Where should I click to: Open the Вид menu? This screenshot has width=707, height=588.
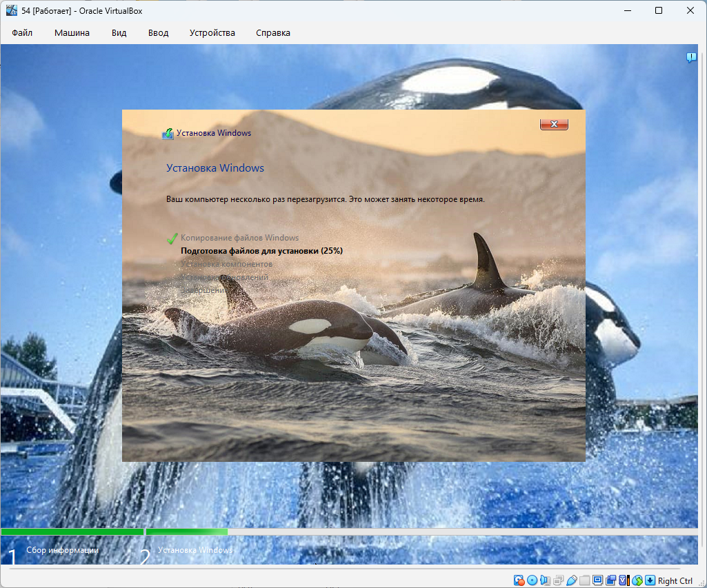pos(119,32)
